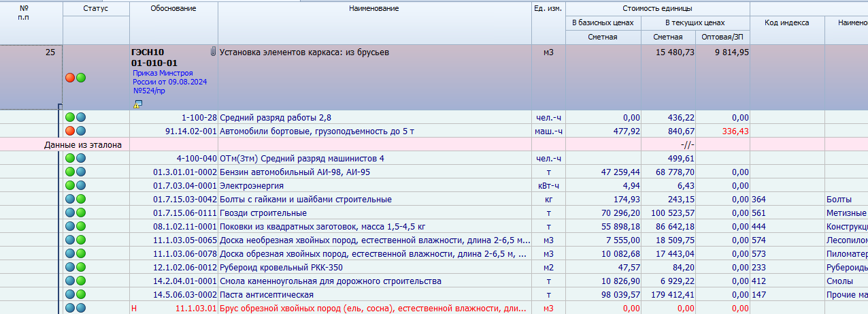Click the Оптовая/ЗП column header
868x314 pixels.
tap(722, 37)
